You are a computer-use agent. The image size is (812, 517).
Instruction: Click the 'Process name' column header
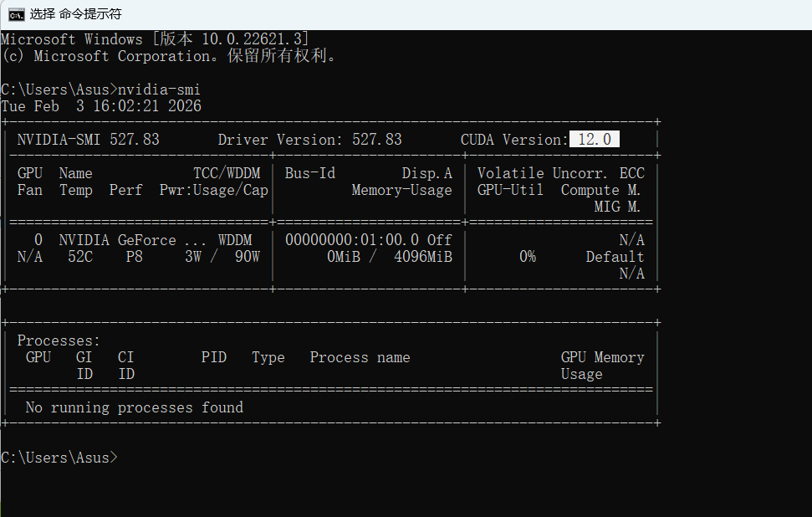pyautogui.click(x=360, y=357)
